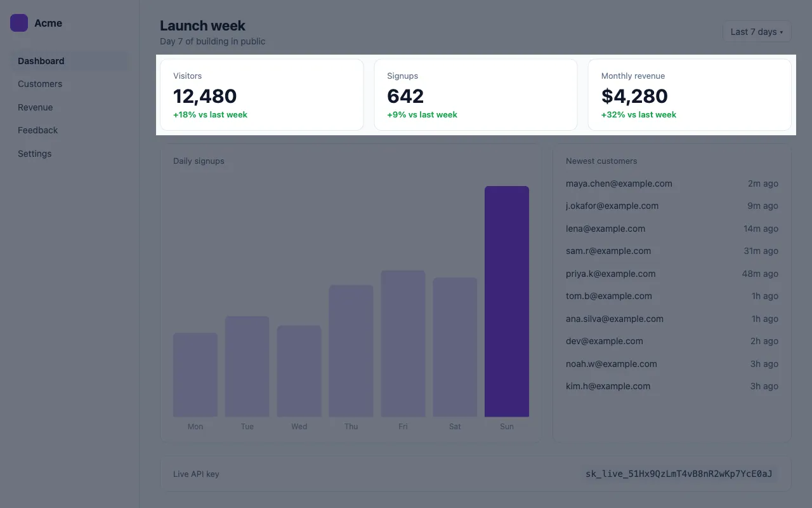This screenshot has height=508, width=812.
Task: Select the highlighted Sun bar
Action: pos(507,302)
